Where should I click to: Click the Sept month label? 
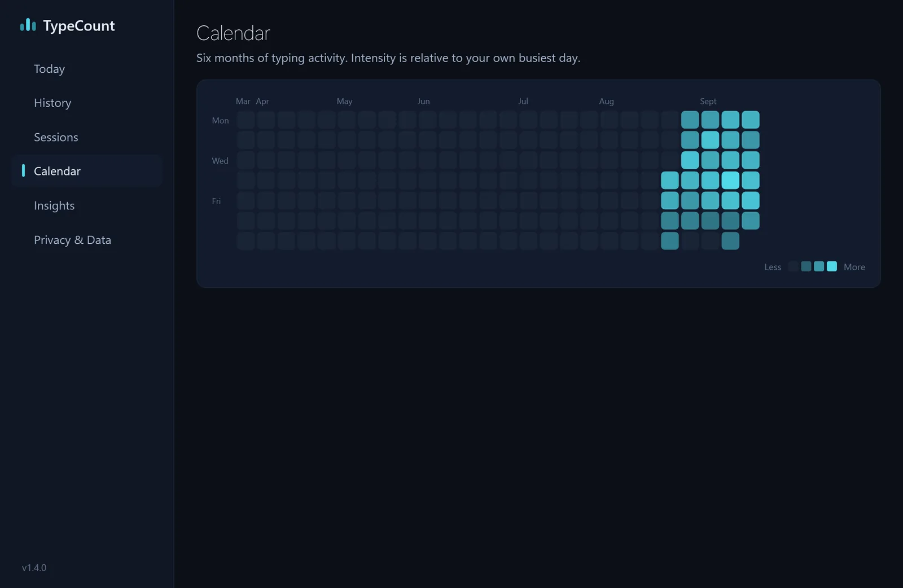click(x=708, y=101)
